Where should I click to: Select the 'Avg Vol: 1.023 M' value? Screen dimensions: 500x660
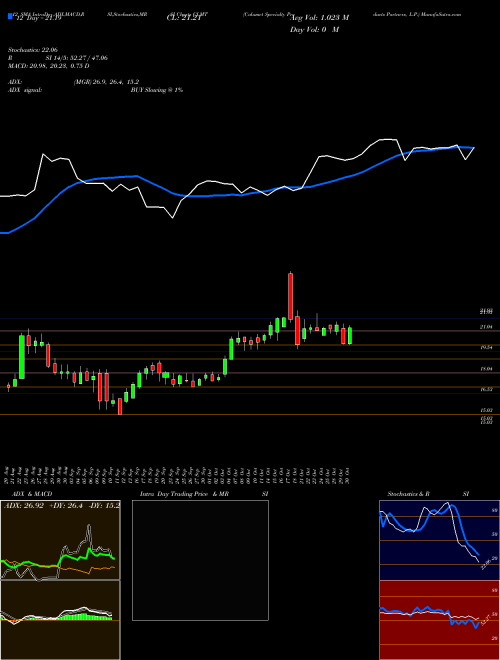pos(319,18)
